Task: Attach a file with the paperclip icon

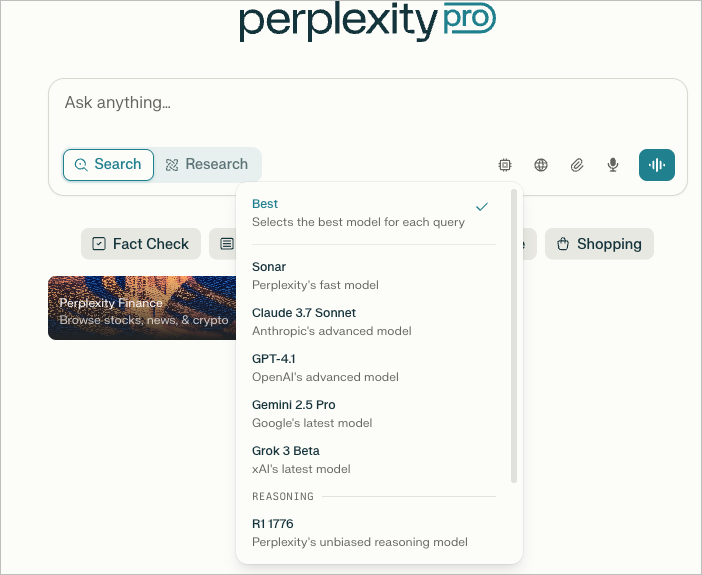Action: coord(577,165)
